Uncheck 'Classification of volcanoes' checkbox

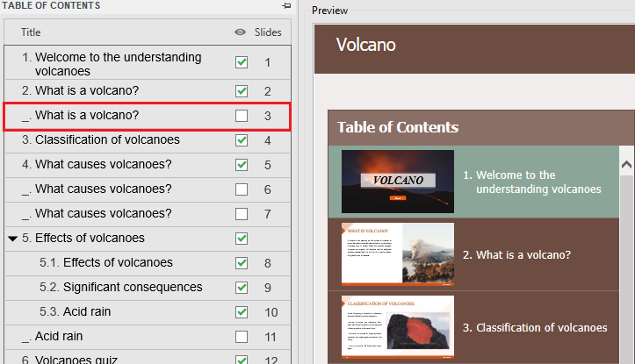click(x=242, y=140)
